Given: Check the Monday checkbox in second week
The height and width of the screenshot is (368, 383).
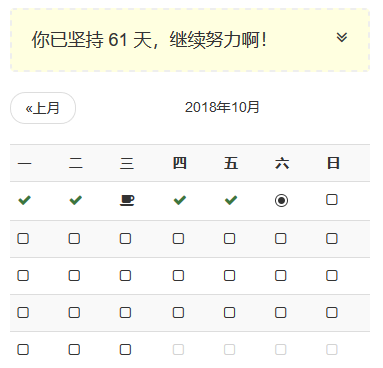Looking at the screenshot, I should coord(23,238).
